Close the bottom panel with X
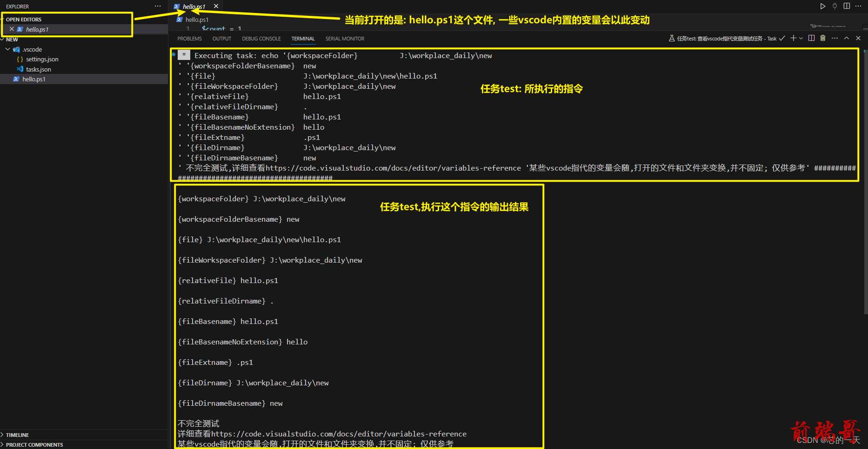Image resolution: width=868 pixels, height=449 pixels. pos(858,38)
